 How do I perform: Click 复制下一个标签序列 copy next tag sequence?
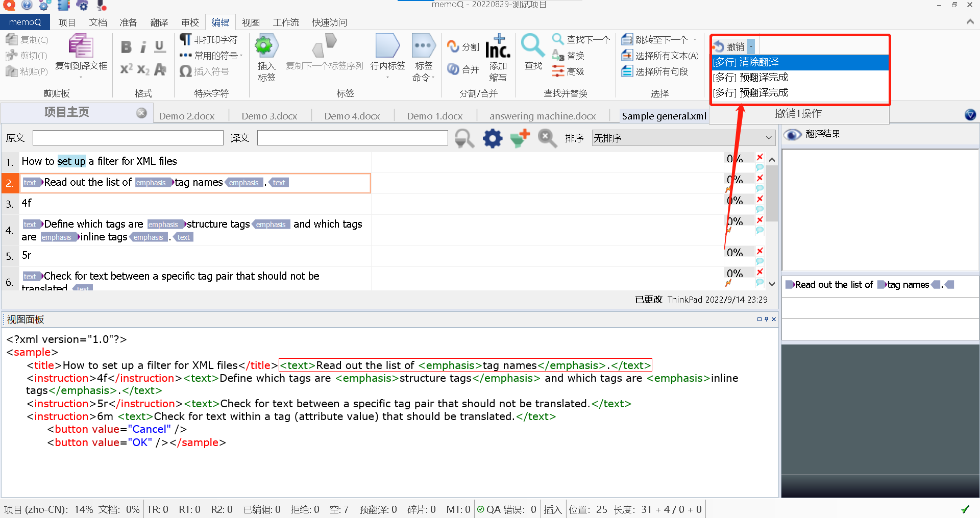click(325, 52)
